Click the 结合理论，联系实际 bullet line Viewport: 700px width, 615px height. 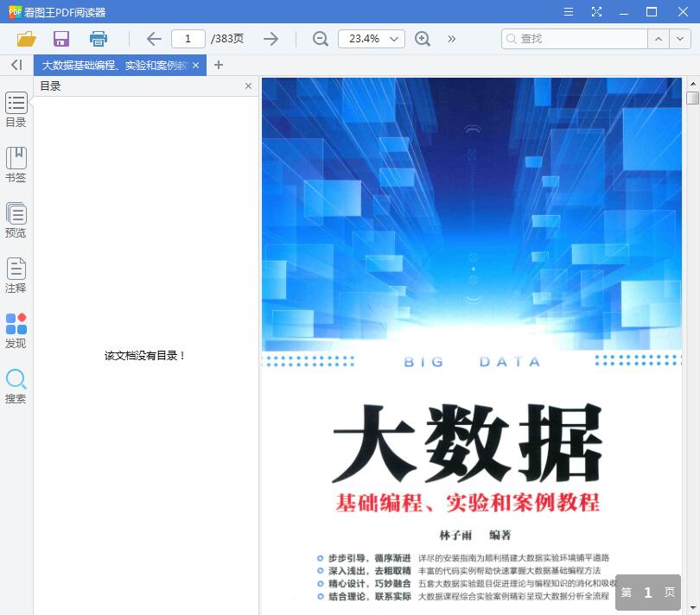463,596
